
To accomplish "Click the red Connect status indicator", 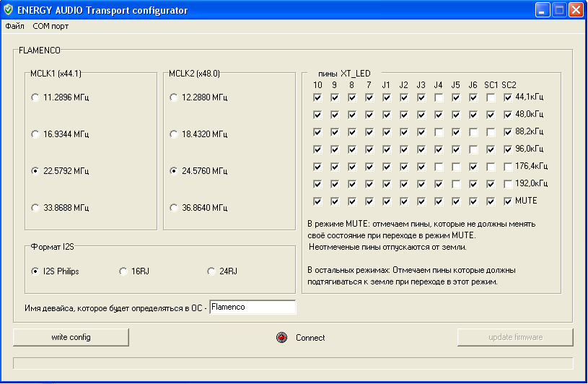I will point(281,338).
